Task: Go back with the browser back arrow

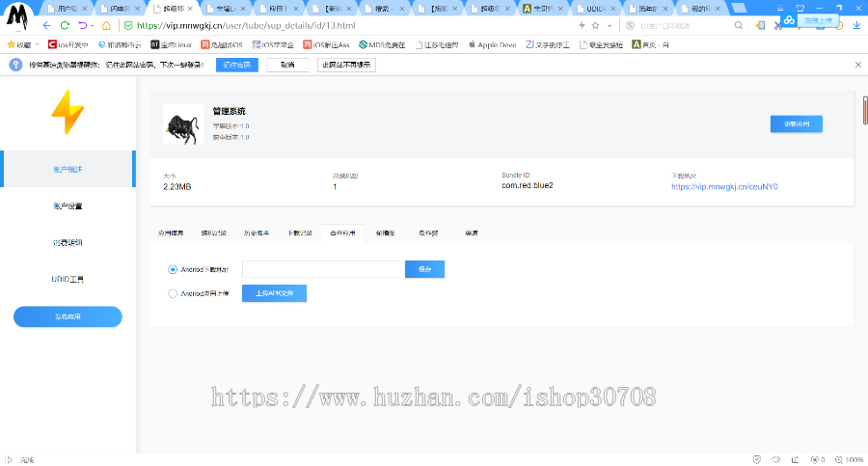Action: 47,25
